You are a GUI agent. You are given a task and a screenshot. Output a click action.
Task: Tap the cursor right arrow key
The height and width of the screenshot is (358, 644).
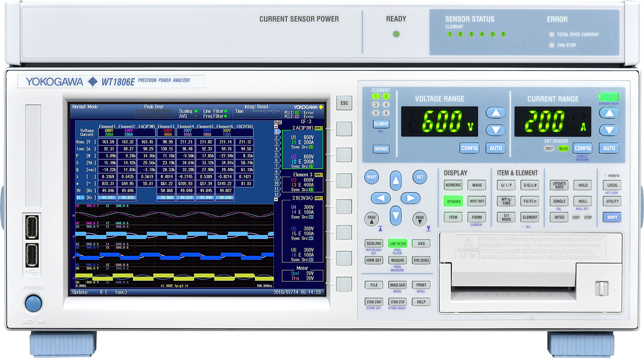click(410, 198)
